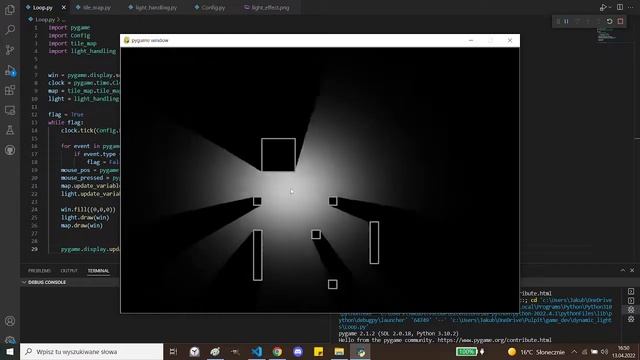Viewport: 640px width, 360px height.
Task: Click line number 29 in the gutter
Action: (35, 249)
